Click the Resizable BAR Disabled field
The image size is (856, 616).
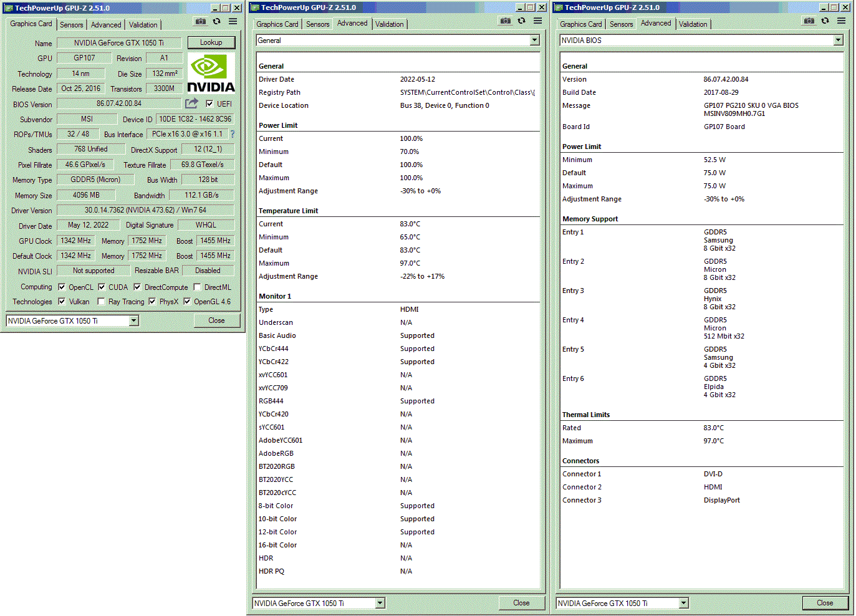point(208,271)
